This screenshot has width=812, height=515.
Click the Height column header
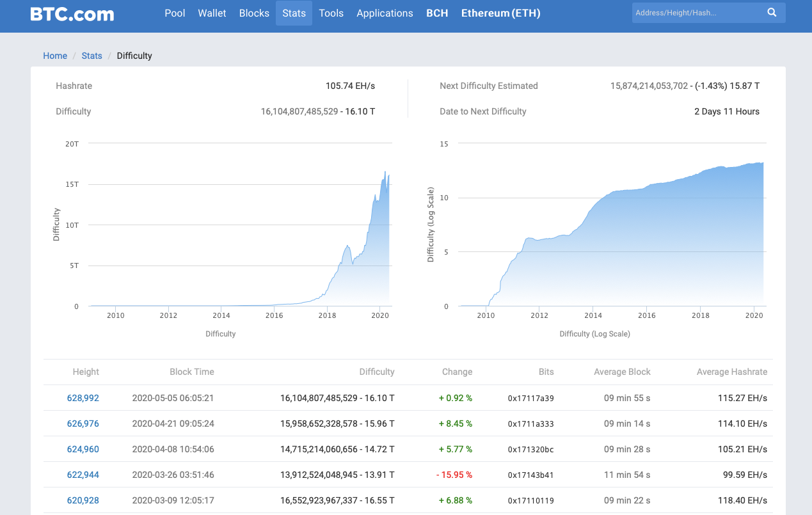(86, 372)
